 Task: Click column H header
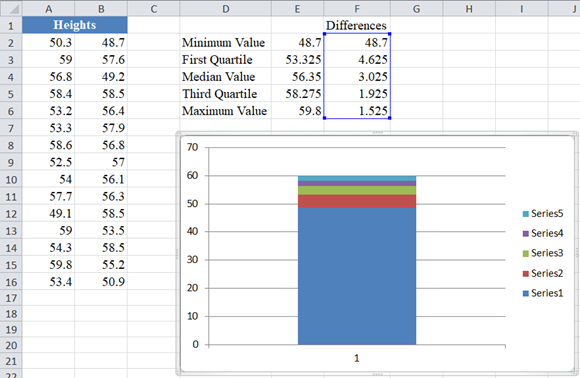(x=469, y=9)
